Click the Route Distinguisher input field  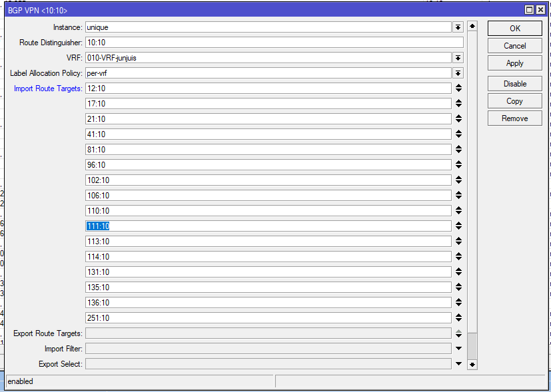(x=274, y=43)
